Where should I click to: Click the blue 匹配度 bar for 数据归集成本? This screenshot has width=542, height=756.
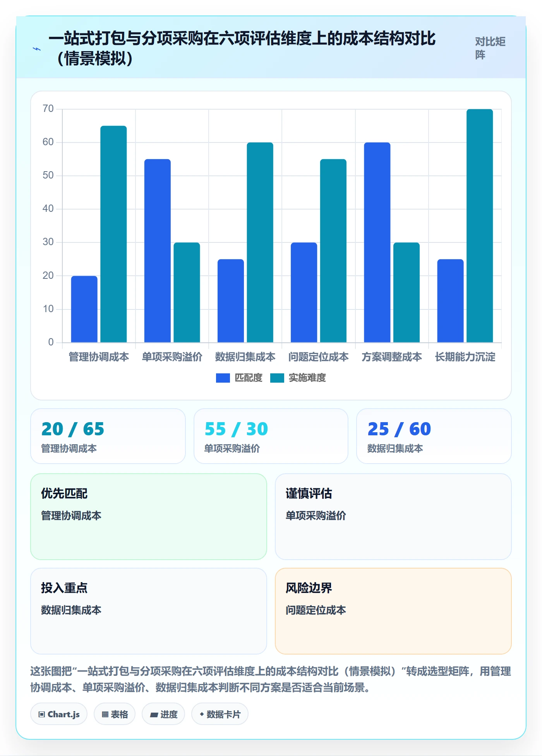coord(231,301)
